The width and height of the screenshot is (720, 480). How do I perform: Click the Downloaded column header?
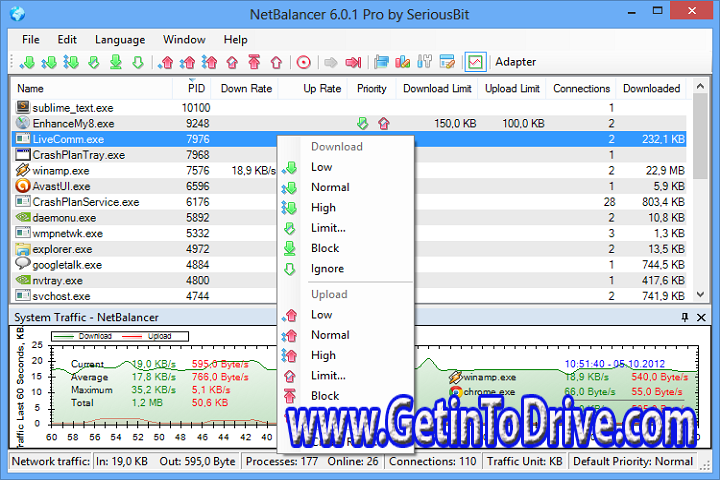(x=651, y=89)
